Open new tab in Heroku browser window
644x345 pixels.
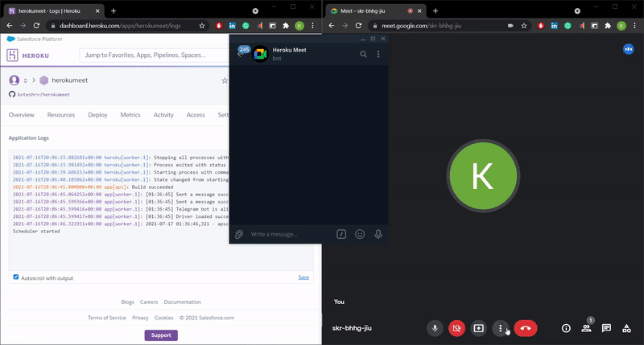(114, 11)
